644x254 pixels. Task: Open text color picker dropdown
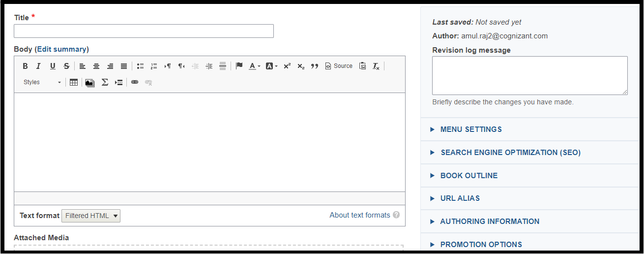click(x=254, y=66)
